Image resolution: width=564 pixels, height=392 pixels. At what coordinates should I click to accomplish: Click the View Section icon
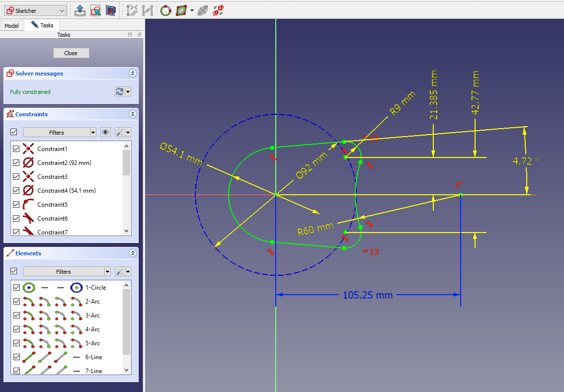pos(111,10)
